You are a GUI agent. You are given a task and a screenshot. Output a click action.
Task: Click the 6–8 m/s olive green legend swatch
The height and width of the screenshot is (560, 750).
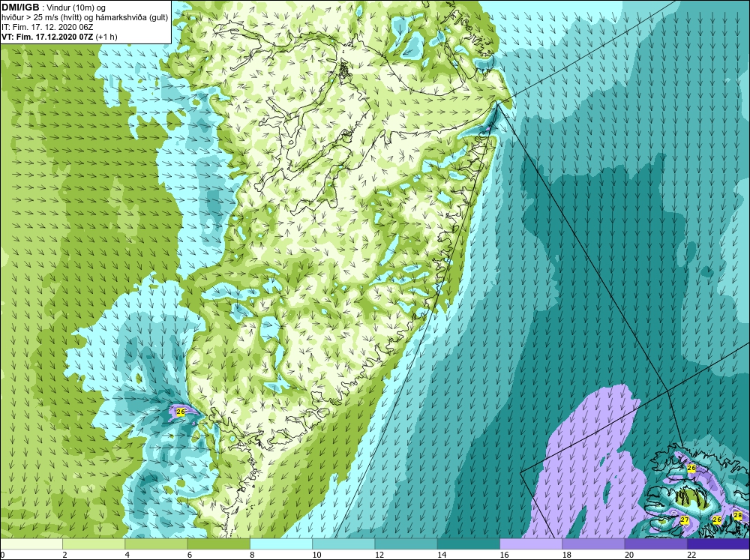coord(218,544)
